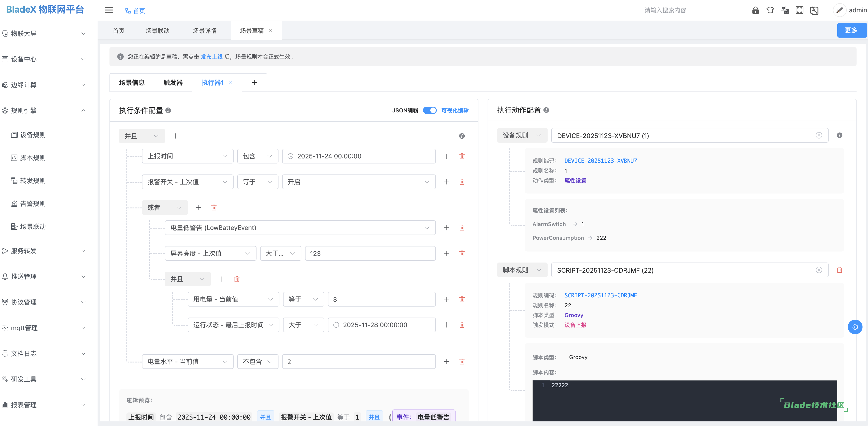
Task: Add condition after 屏幕亮度 row
Action: click(x=446, y=253)
